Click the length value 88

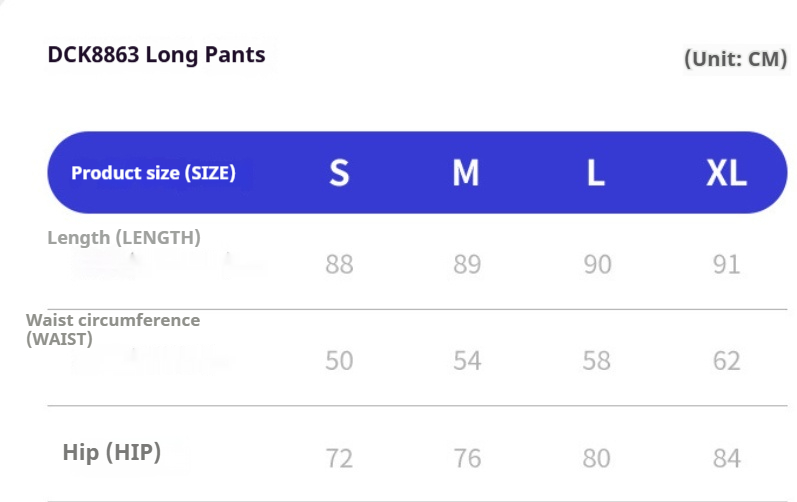(340, 265)
